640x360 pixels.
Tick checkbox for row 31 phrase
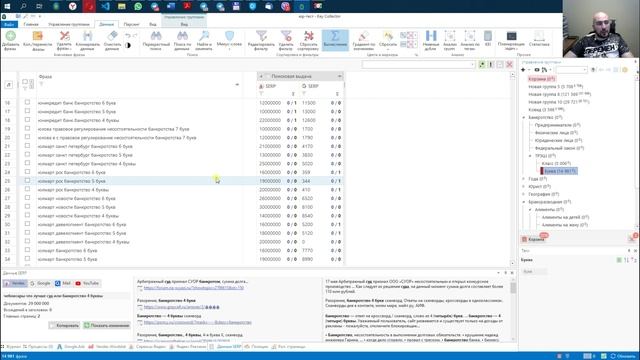coord(27,233)
